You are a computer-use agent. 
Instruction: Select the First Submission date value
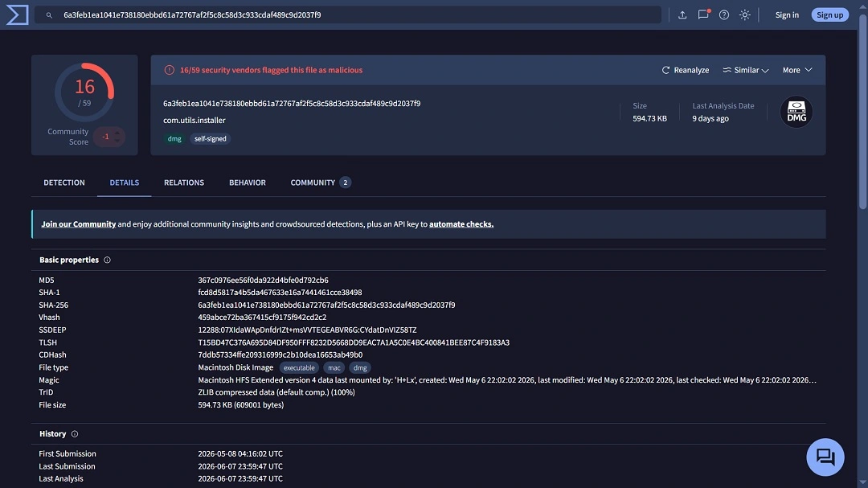tap(240, 453)
